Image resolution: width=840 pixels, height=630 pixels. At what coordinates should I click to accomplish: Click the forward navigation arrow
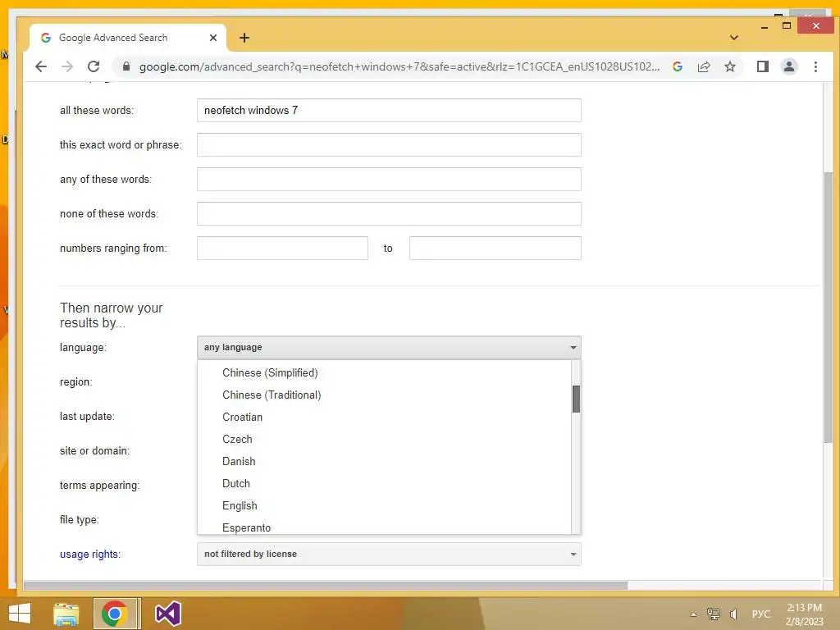point(67,66)
